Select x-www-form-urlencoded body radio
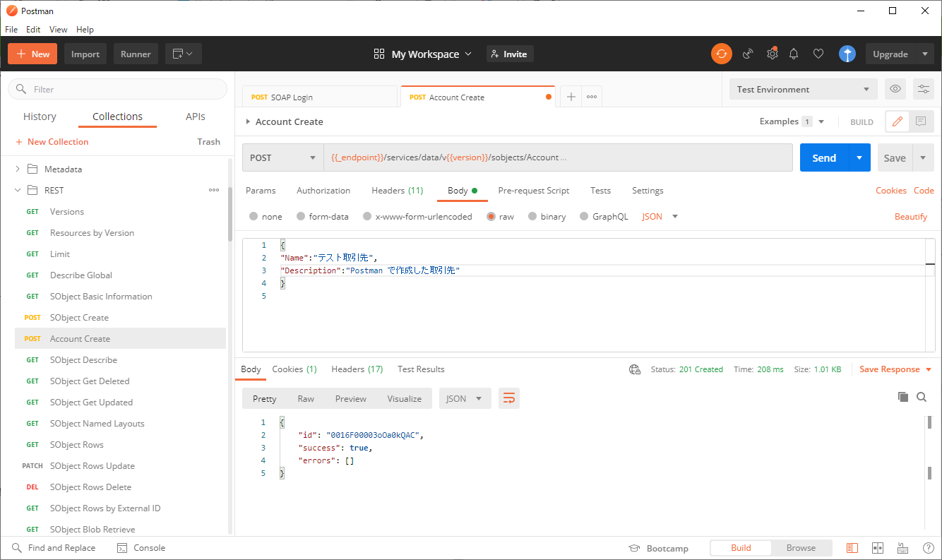This screenshot has width=942, height=560. coord(367,217)
